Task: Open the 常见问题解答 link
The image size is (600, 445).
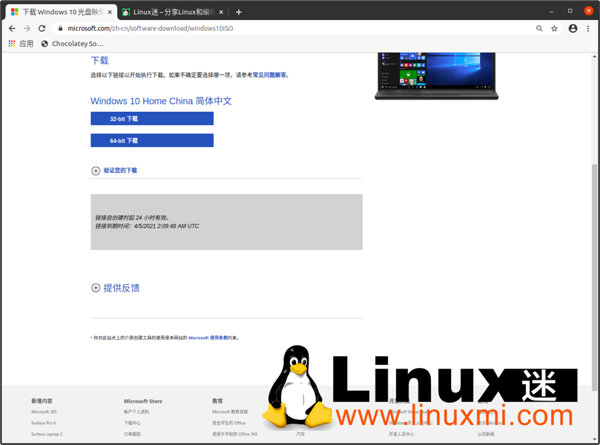Action: pyautogui.click(x=269, y=75)
